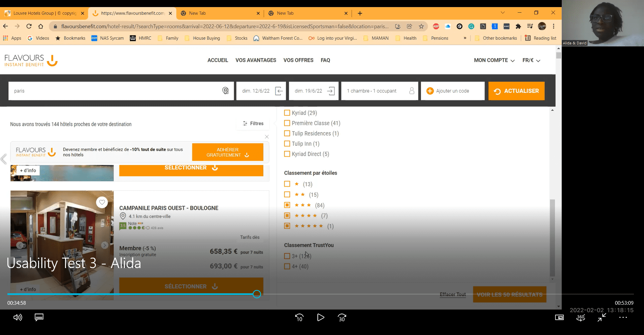The image size is (644, 335).
Task: Click video progress scrubber handle
Action: tap(257, 294)
